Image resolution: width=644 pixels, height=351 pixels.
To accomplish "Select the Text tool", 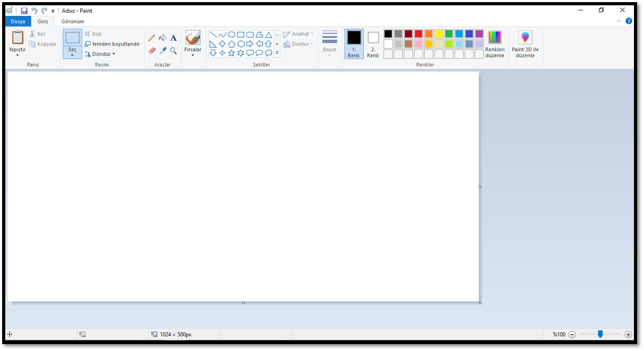I will 173,38.
